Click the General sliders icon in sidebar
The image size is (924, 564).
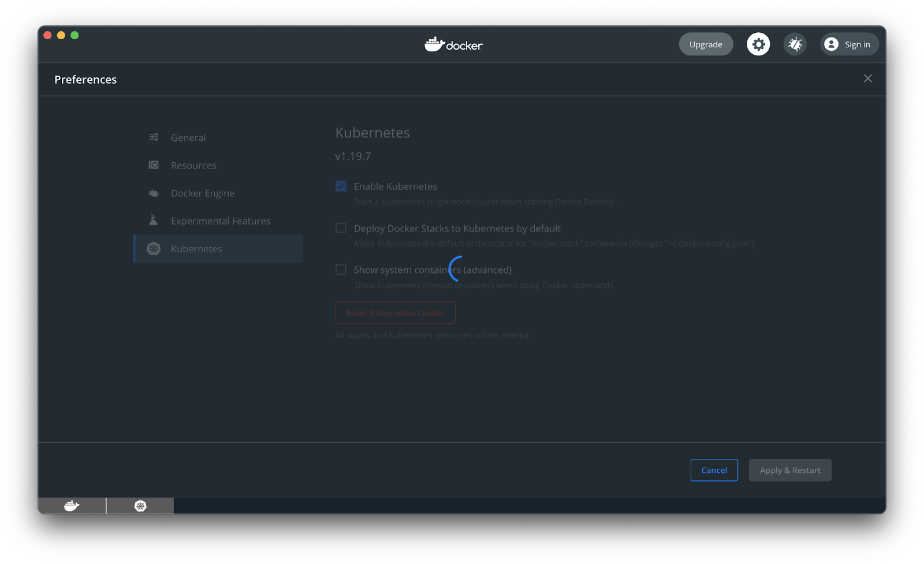tap(154, 137)
